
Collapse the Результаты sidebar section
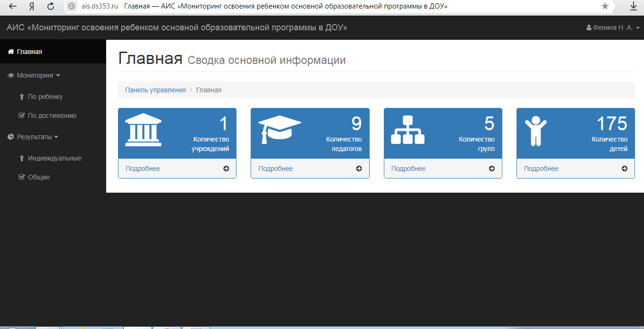[x=35, y=136]
